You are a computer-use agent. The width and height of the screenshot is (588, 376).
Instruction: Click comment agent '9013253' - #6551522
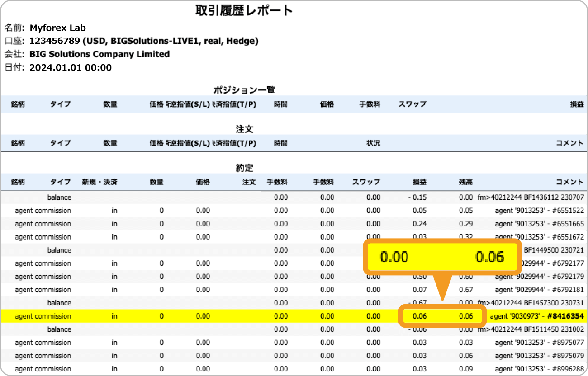[x=539, y=211]
